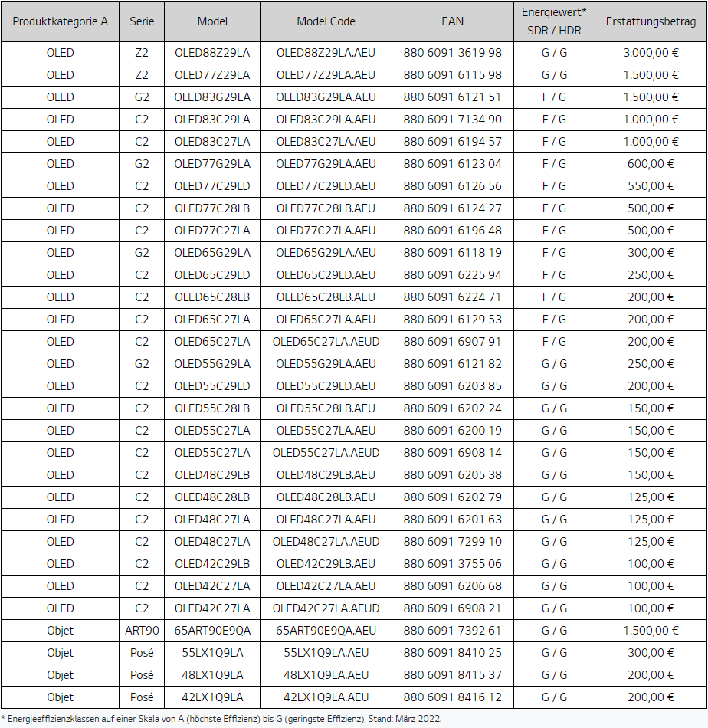The height and width of the screenshot is (728, 708).
Task: Select EAN 880 6091 8415 37
Action: pyautogui.click(x=452, y=676)
